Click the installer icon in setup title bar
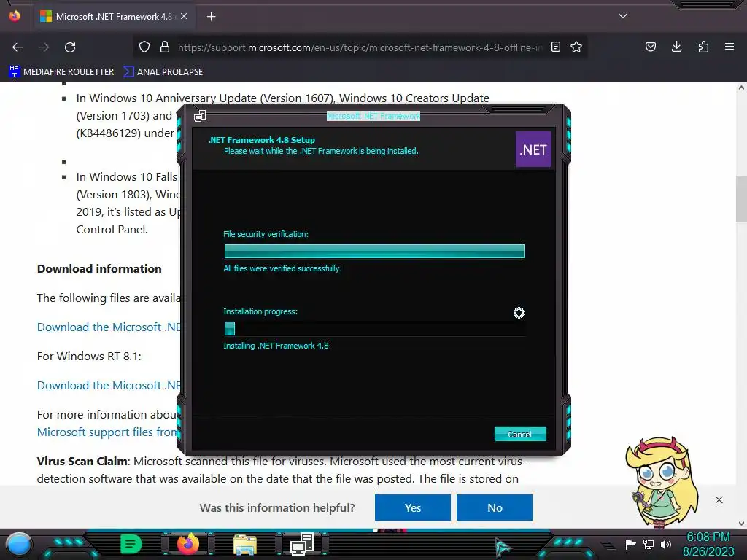This screenshot has width=747, height=560. 200,116
